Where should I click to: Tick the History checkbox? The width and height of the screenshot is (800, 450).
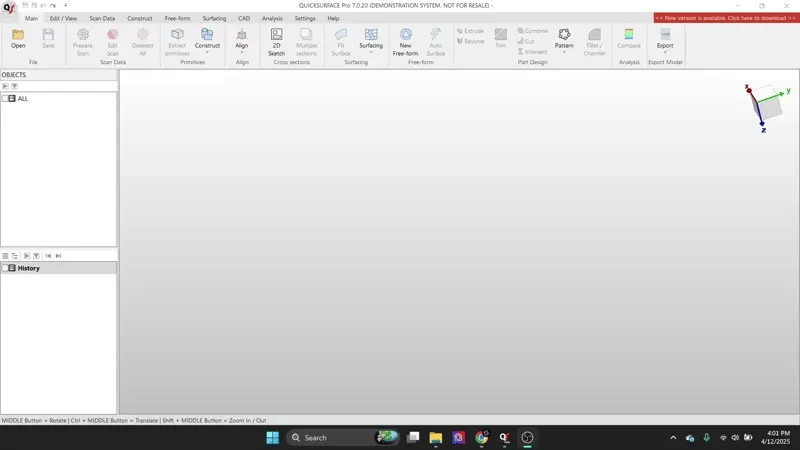point(5,268)
